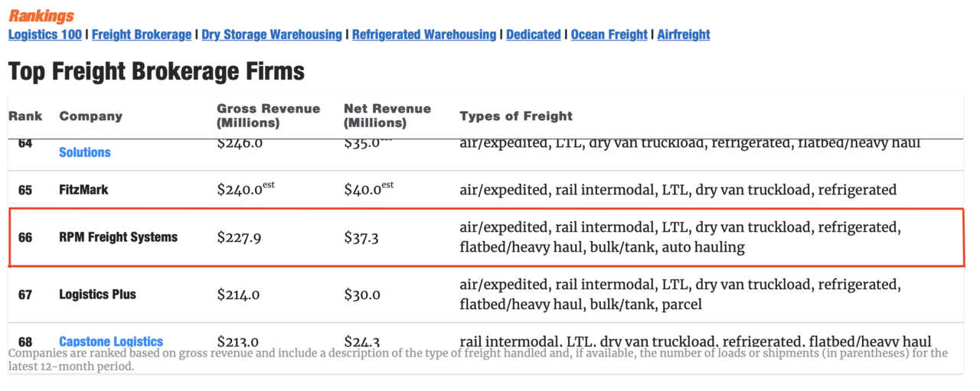Open the Airfreight rankings link

tap(684, 34)
